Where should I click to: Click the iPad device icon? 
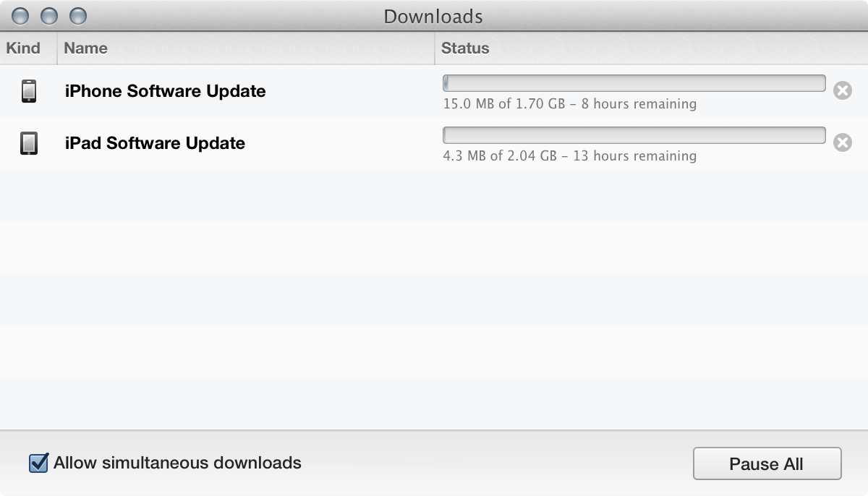pyautogui.click(x=28, y=143)
